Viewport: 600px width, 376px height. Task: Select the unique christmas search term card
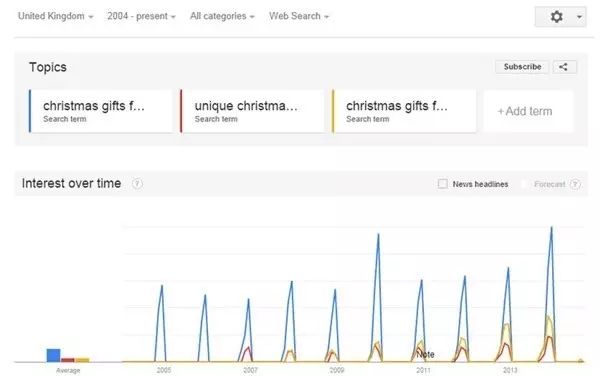(x=252, y=111)
